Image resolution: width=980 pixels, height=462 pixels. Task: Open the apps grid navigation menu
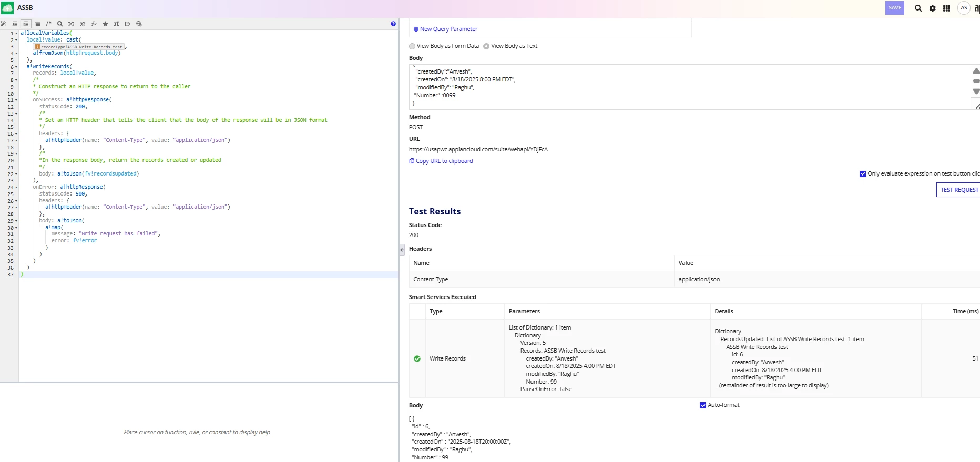(946, 8)
